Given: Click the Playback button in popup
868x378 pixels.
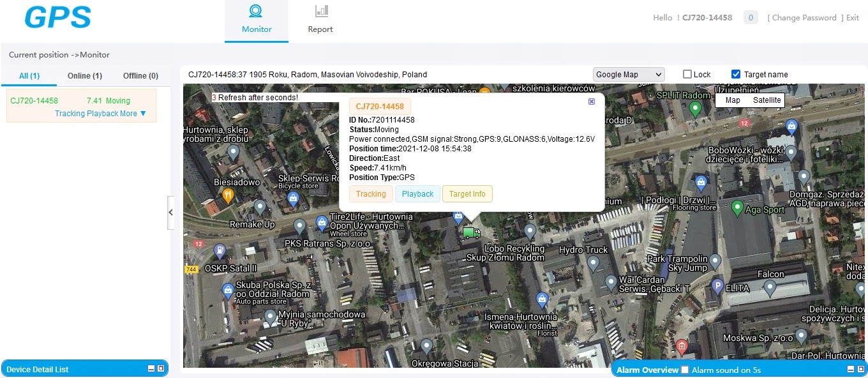Looking at the screenshot, I should [x=418, y=194].
